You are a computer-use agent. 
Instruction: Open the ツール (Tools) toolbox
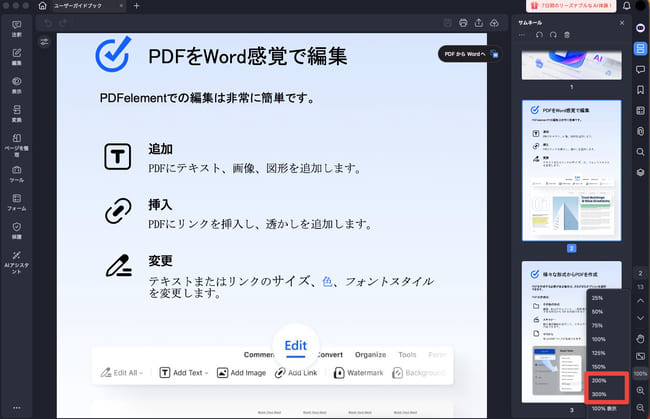click(x=17, y=174)
